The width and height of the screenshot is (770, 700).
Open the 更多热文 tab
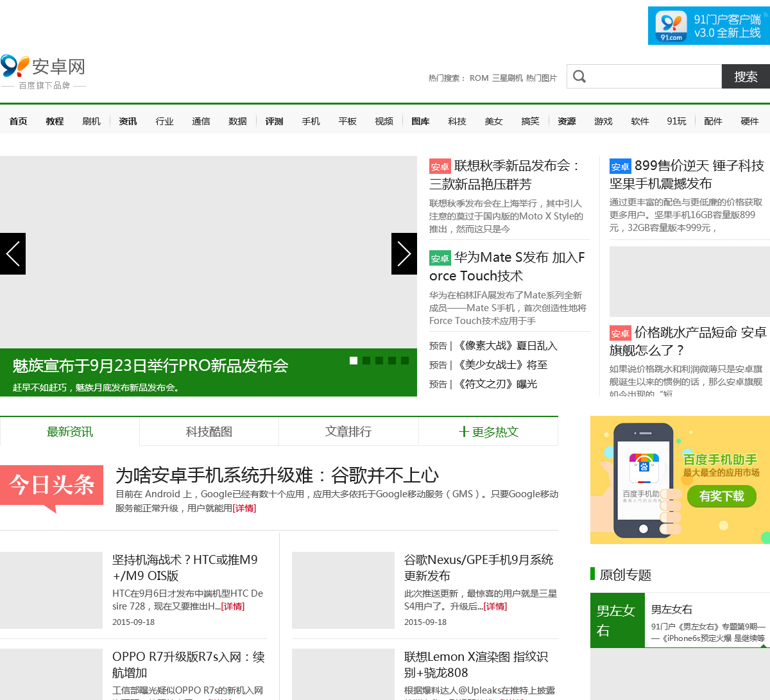coord(488,431)
